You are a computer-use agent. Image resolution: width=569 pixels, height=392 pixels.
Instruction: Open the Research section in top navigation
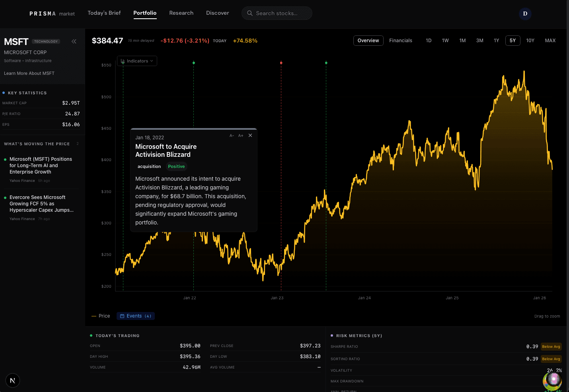pyautogui.click(x=181, y=13)
